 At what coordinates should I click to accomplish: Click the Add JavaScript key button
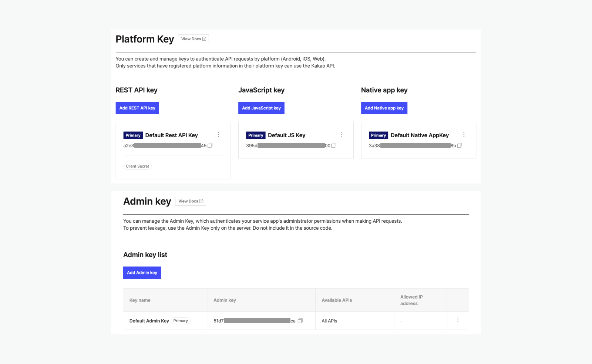pyautogui.click(x=261, y=108)
